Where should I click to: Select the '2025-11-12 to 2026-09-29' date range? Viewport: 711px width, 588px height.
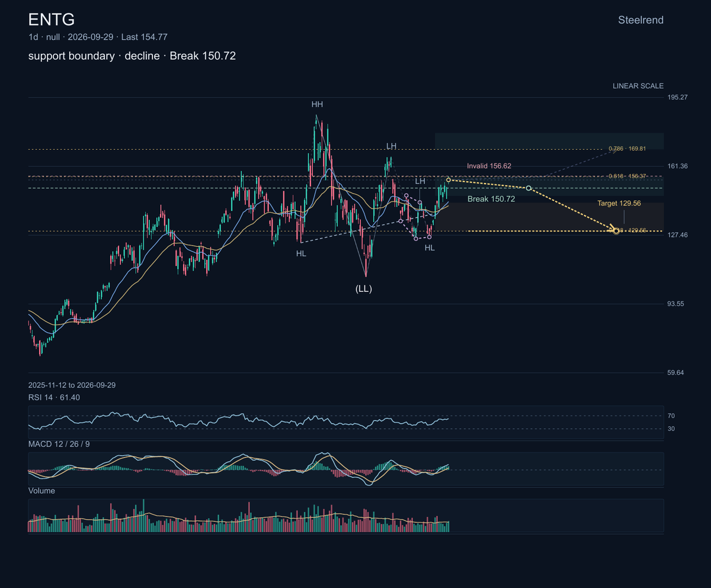72,385
